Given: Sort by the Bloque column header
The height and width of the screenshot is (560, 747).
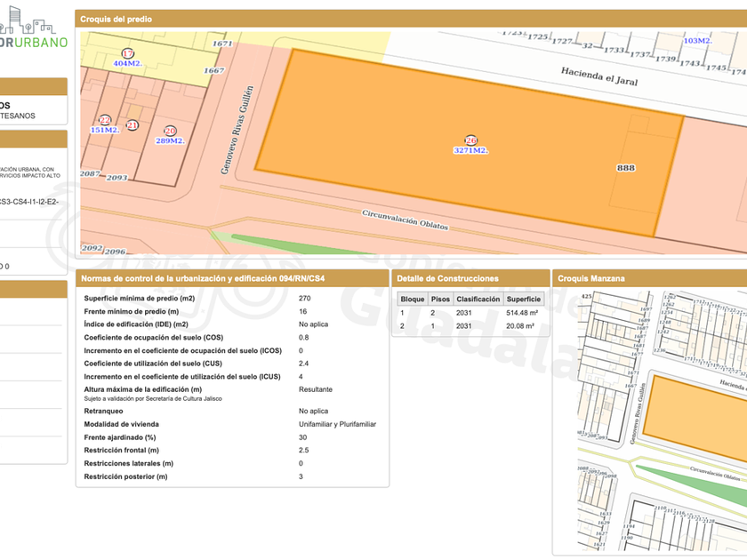Looking at the screenshot, I should [413, 299].
